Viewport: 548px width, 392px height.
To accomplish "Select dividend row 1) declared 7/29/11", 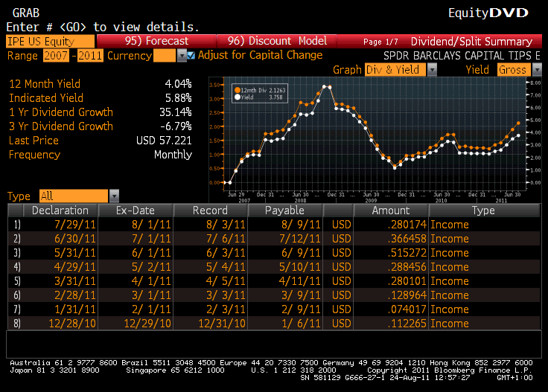I will (x=274, y=225).
